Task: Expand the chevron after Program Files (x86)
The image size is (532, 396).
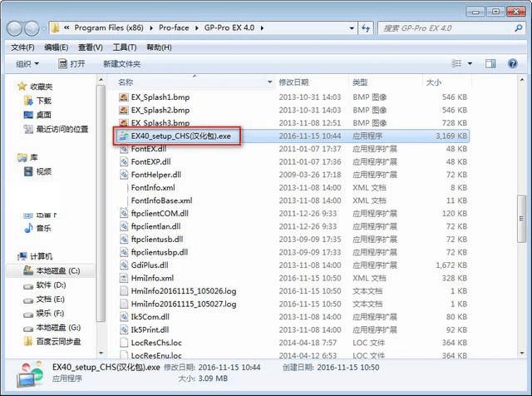Action: pos(151,27)
